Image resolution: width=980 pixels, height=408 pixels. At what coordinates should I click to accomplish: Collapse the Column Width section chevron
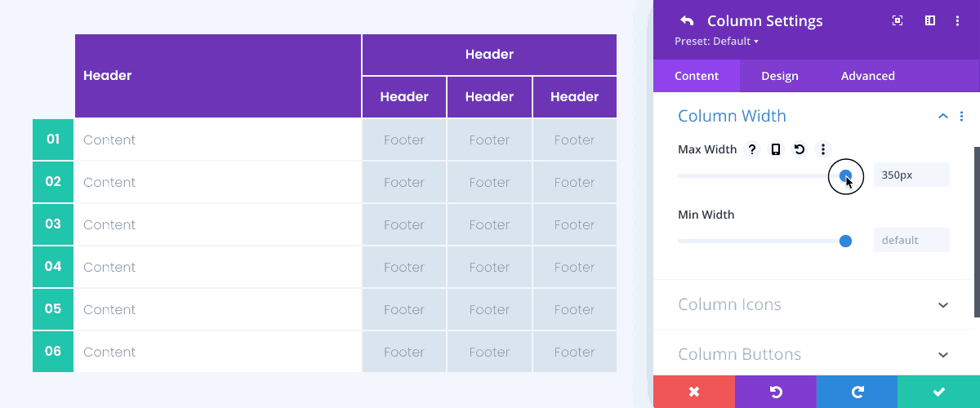pyautogui.click(x=942, y=117)
